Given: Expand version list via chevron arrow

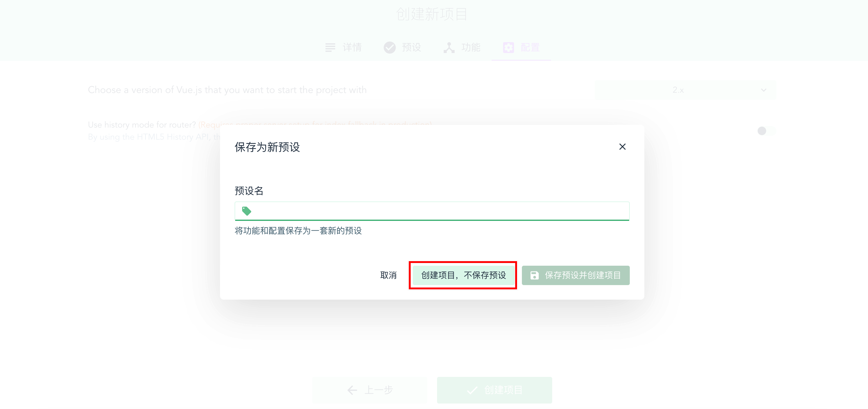Looking at the screenshot, I should point(763,90).
